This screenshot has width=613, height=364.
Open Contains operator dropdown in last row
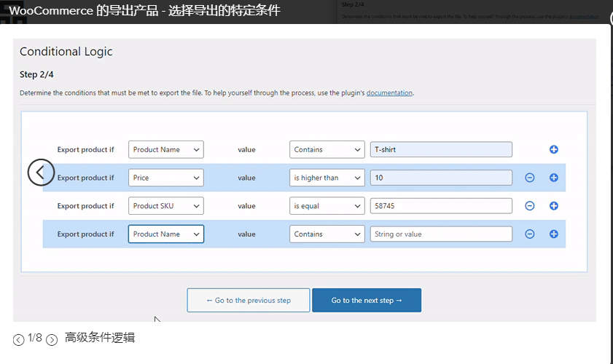[x=327, y=234]
